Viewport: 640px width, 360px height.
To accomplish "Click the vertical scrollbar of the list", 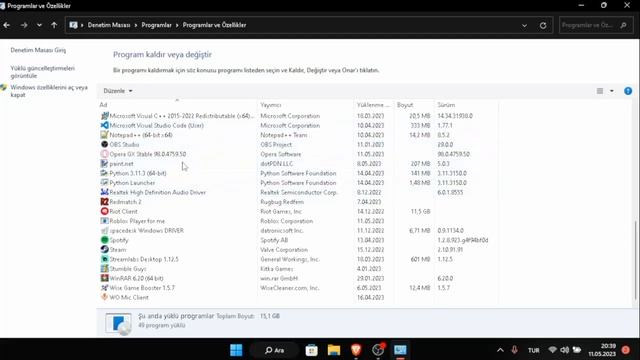I will click(635, 260).
